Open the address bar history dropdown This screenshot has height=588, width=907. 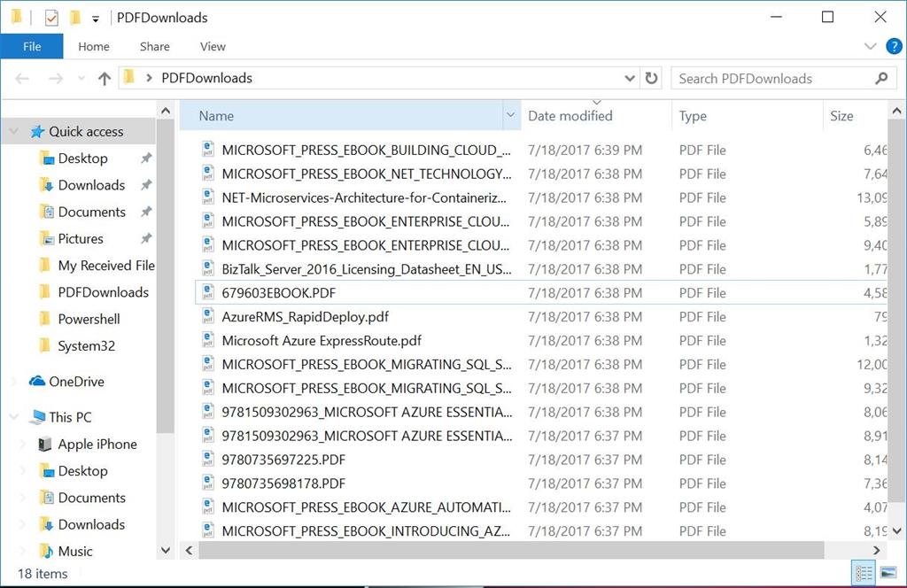630,78
